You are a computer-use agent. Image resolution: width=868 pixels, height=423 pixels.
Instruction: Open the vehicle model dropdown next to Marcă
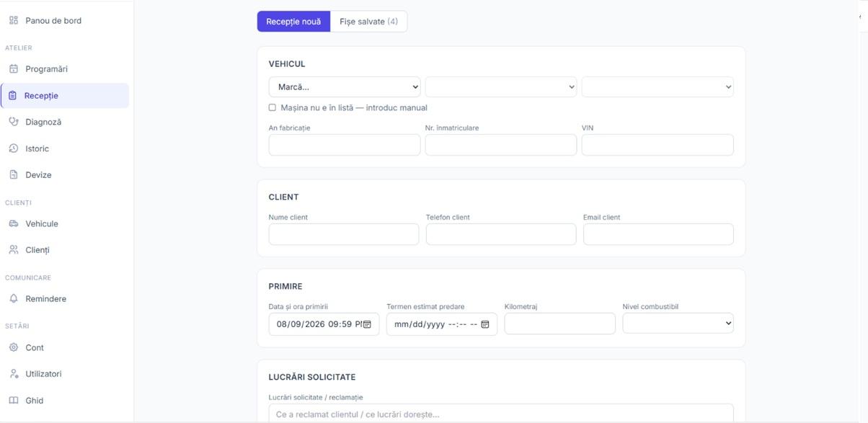(501, 87)
